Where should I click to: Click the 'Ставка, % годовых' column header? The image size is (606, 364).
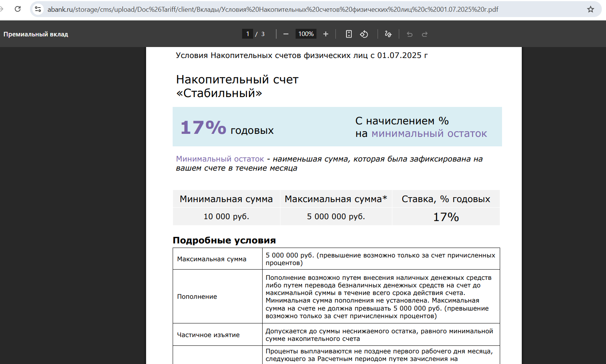point(446,199)
